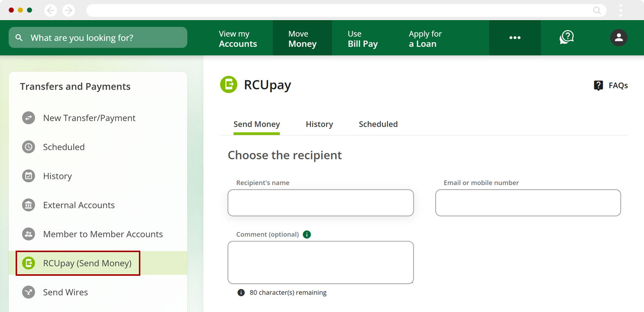Image resolution: width=644 pixels, height=312 pixels.
Task: Switch to the Scheduled tab in RCUpay
Action: [x=378, y=124]
